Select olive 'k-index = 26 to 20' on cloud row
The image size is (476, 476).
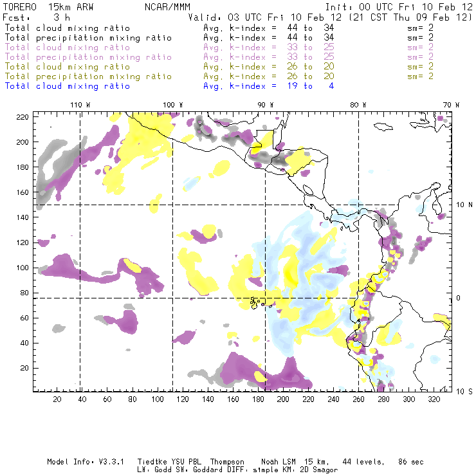(x=282, y=66)
